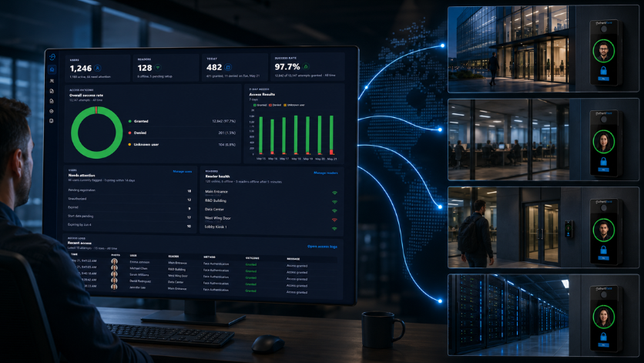Click the Emma Johnson user name
The width and height of the screenshot is (644, 363).
click(x=139, y=262)
